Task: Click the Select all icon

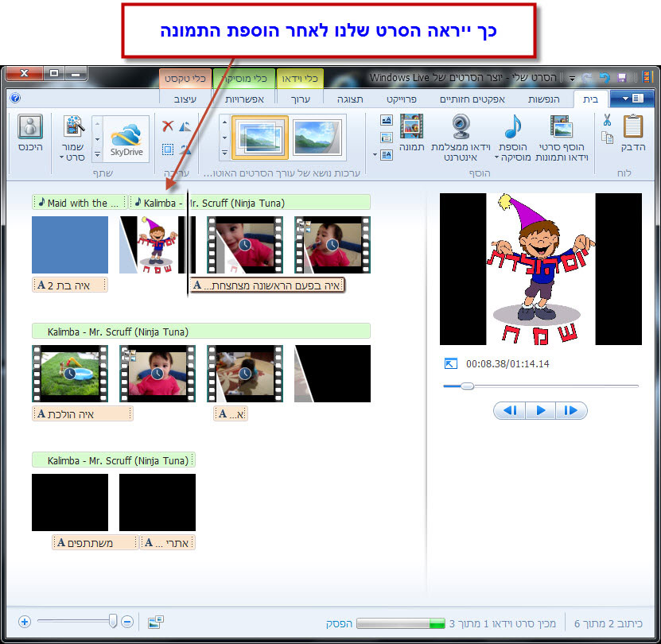Action: [168, 149]
